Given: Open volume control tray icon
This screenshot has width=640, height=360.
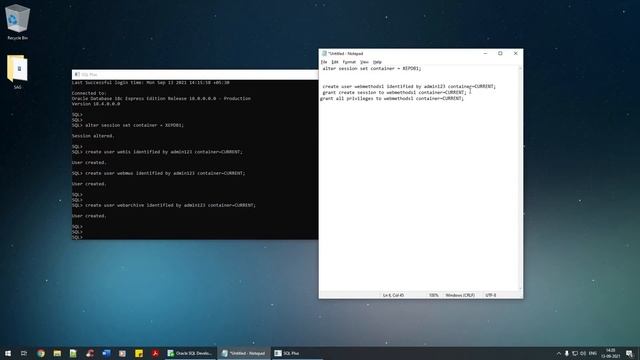Looking at the screenshot, I should click(x=583, y=353).
